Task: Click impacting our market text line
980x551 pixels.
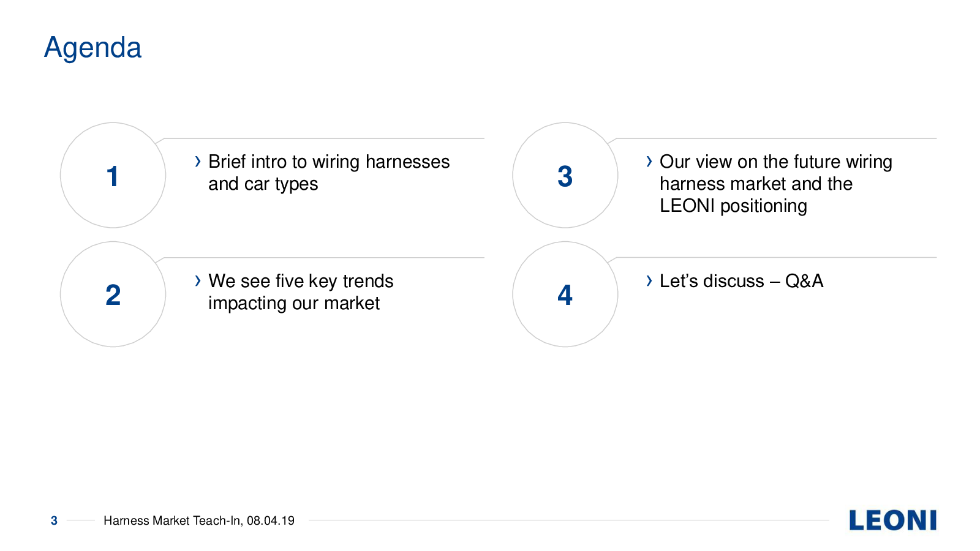Action: (294, 303)
